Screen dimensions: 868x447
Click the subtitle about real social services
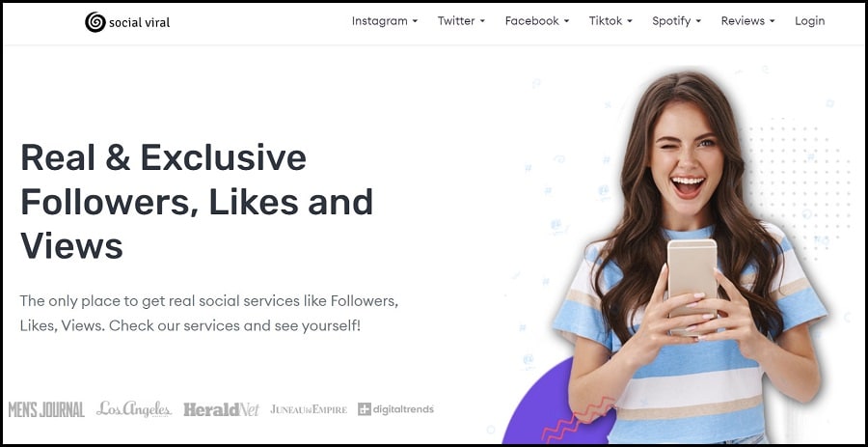coord(209,313)
